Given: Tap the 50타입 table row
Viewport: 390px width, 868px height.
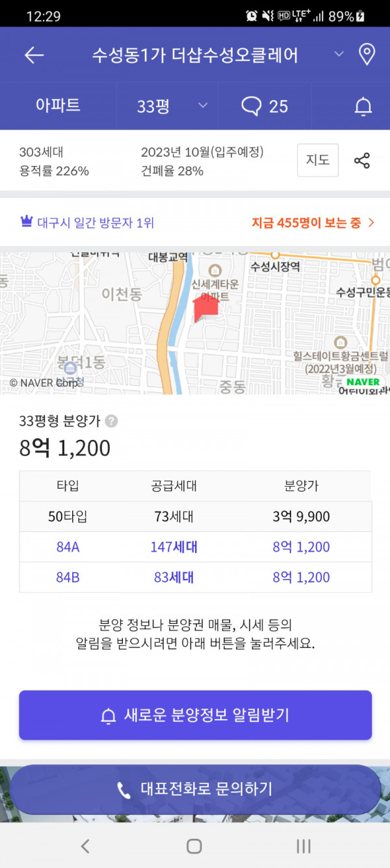Looking at the screenshot, I should [x=196, y=517].
